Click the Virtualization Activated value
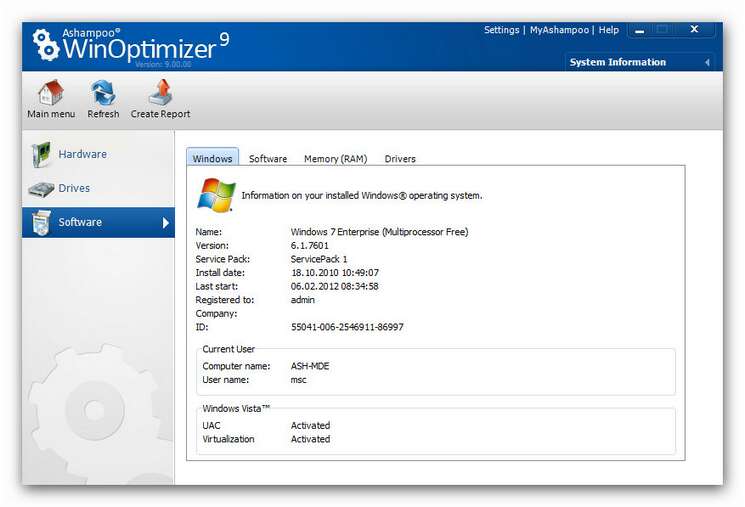 point(311,440)
